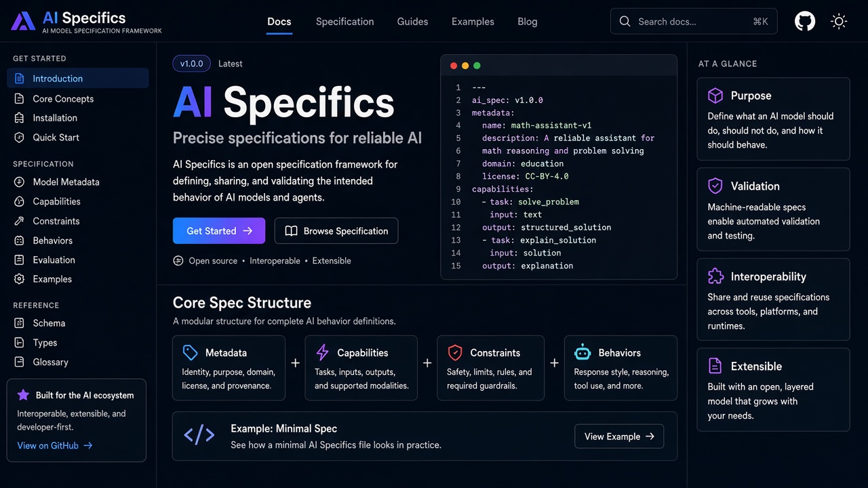This screenshot has height=488, width=868.
Task: Click the green dot in code window
Action: [477, 66]
